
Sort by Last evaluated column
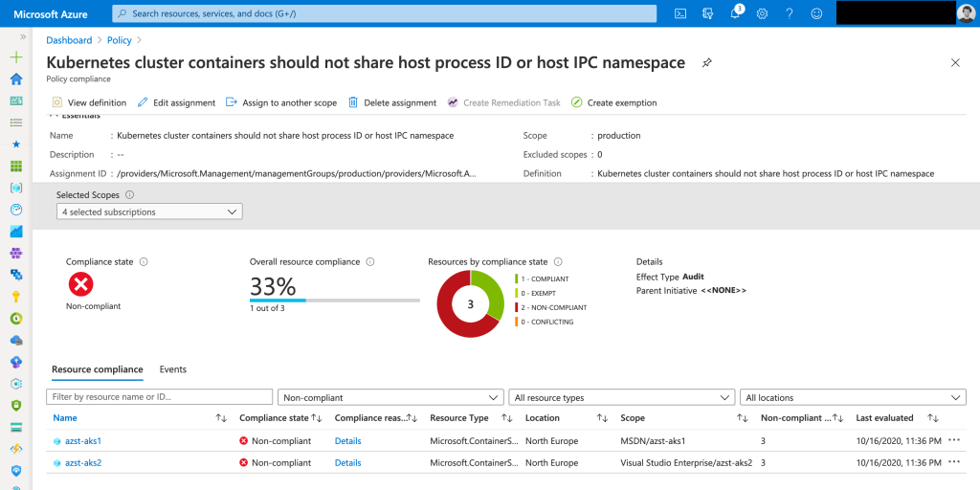932,418
